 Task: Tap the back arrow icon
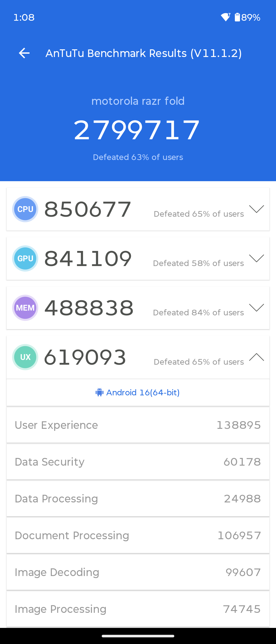tap(24, 53)
